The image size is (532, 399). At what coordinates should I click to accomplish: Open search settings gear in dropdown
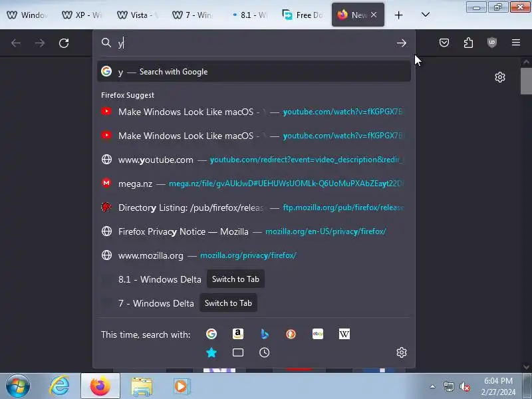(402, 352)
